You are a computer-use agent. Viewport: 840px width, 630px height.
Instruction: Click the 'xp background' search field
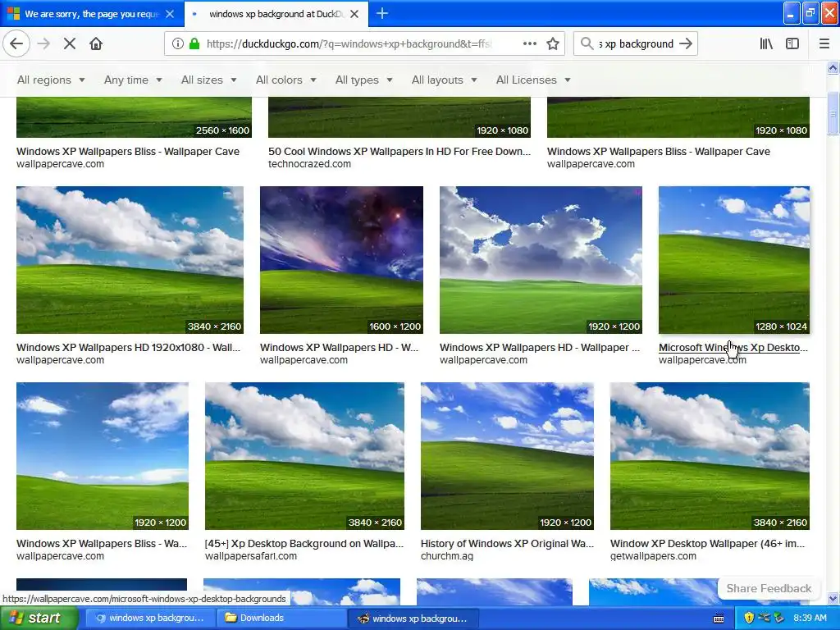636,43
